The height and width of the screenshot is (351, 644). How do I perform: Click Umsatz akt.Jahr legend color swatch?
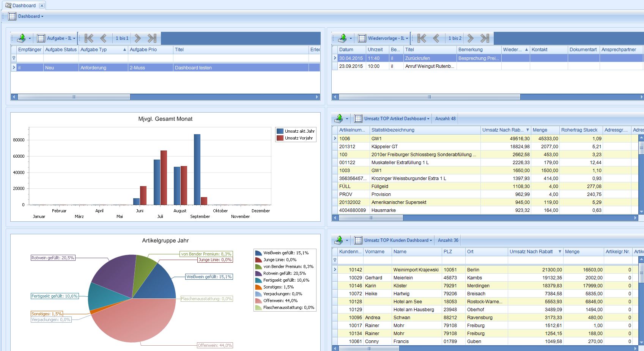[x=280, y=131]
